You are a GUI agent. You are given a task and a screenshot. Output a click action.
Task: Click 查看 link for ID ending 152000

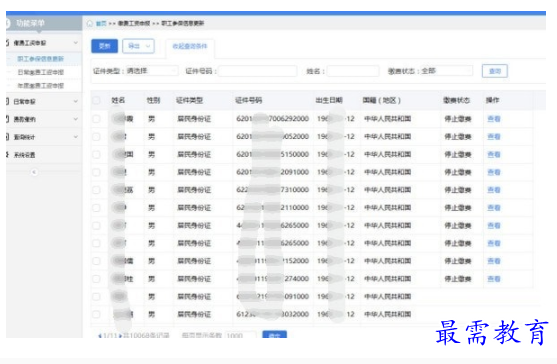(494, 261)
